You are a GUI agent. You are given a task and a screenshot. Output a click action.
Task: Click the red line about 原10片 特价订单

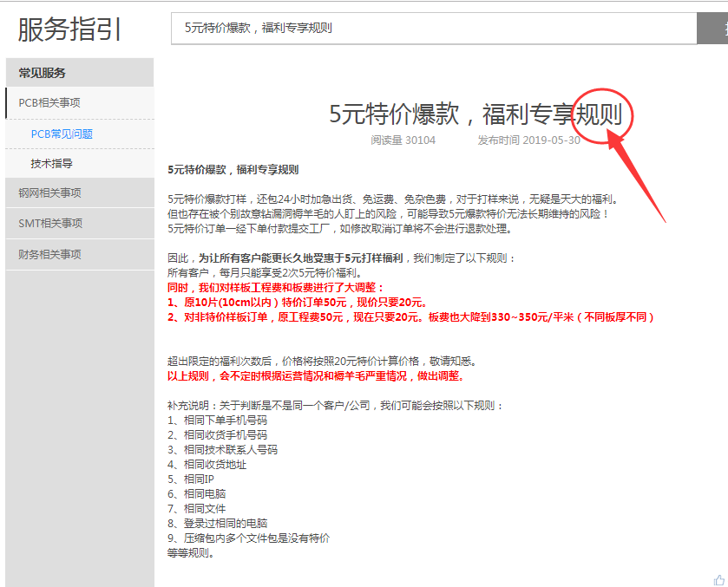[297, 302]
